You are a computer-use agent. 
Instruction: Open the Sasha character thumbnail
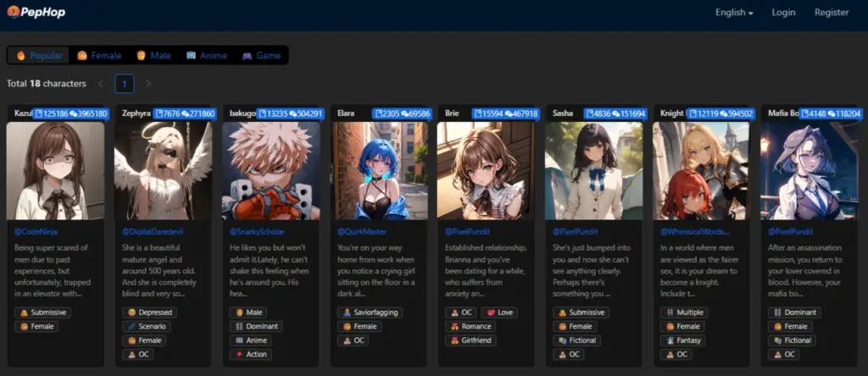(593, 171)
